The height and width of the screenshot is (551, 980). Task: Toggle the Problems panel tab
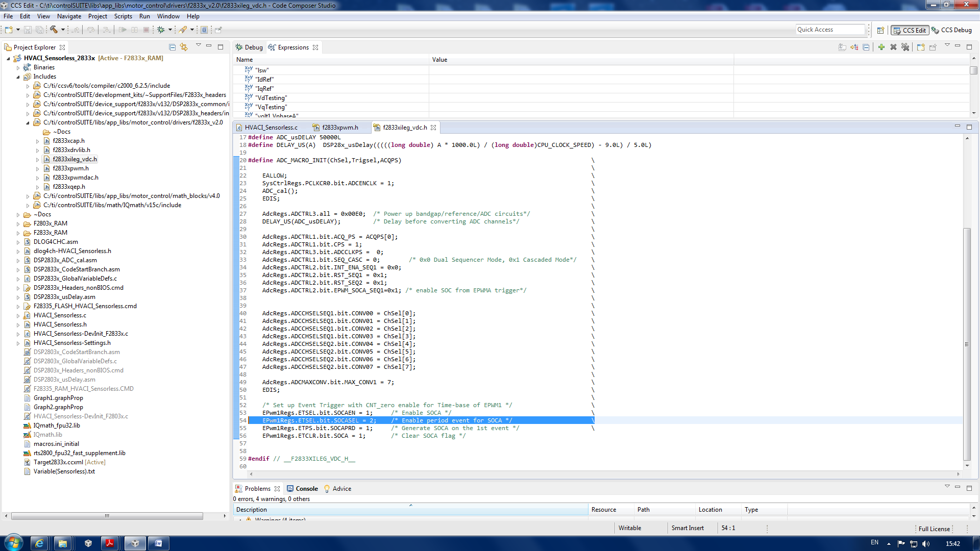click(x=258, y=488)
